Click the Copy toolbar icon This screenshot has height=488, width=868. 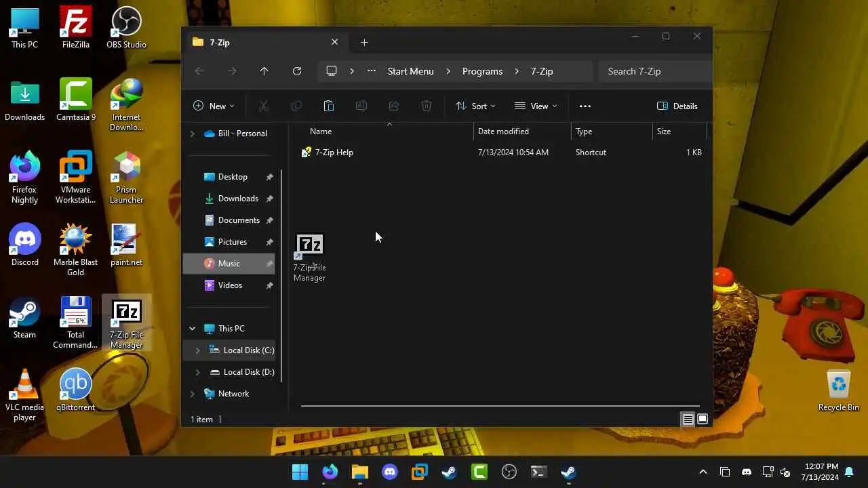pos(296,106)
